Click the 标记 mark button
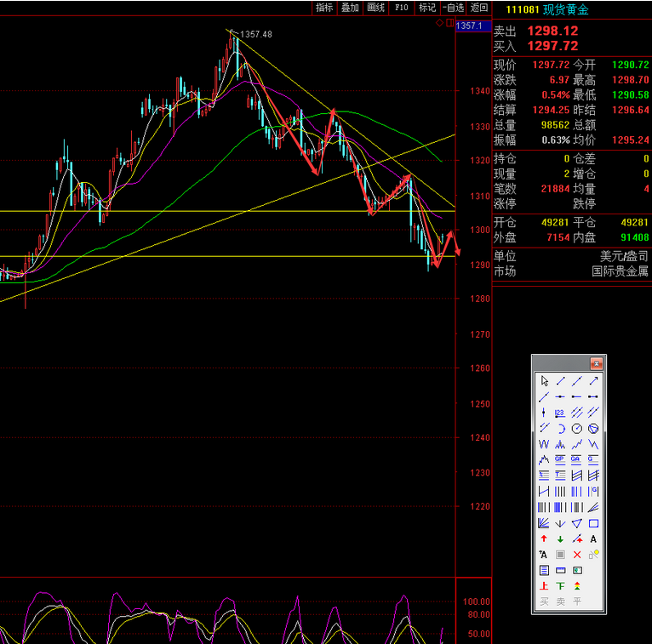 tap(427, 8)
